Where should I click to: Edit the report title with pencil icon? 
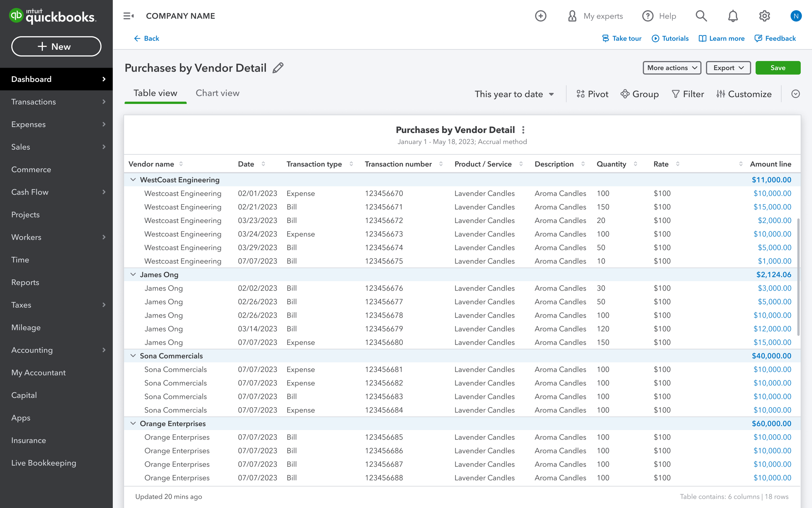pyautogui.click(x=278, y=68)
